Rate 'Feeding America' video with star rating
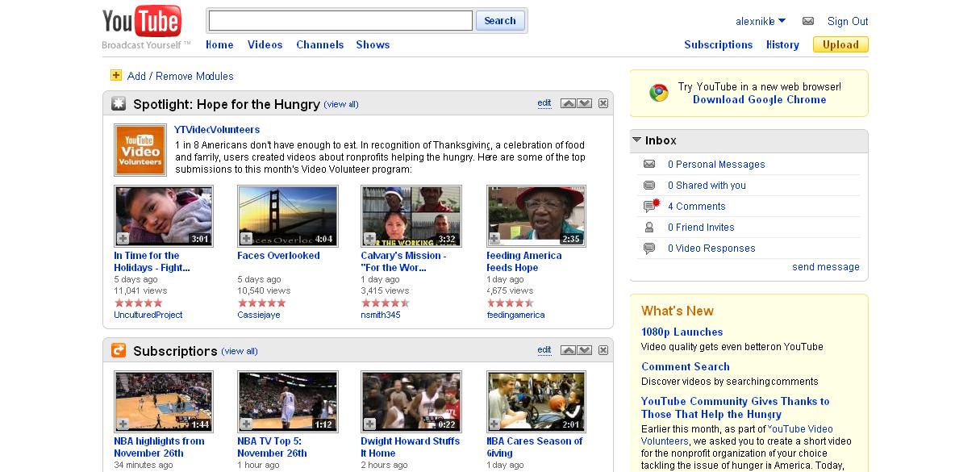Viewport: 980px width, 472px height. click(511, 303)
